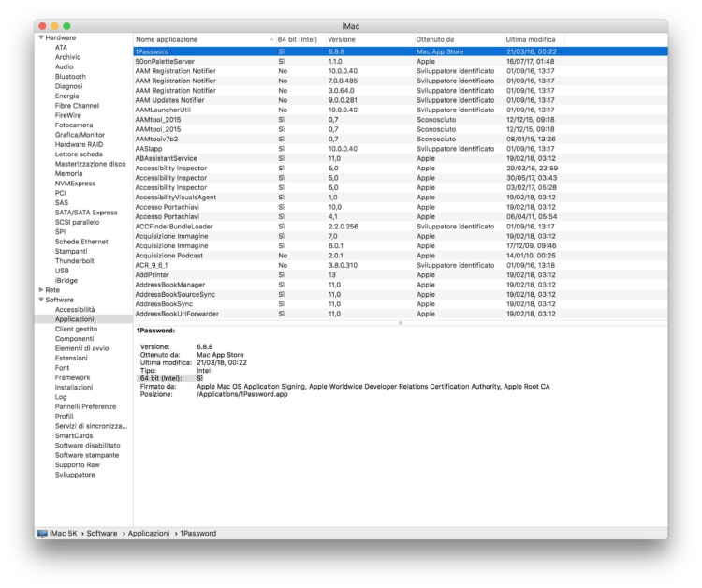Open Installazioni in the sidebar
The image size is (702, 588).
[x=74, y=387]
